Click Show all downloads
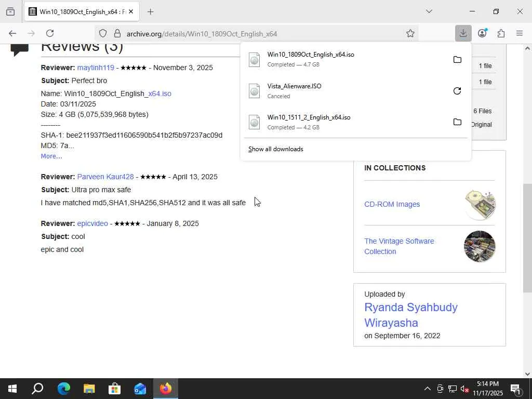The image size is (532, 399). (276, 149)
